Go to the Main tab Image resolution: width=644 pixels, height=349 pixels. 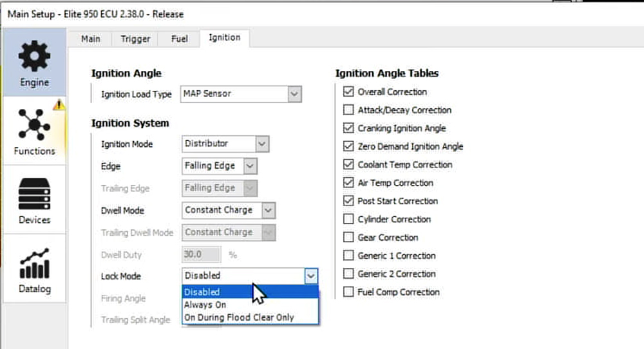[x=90, y=39]
